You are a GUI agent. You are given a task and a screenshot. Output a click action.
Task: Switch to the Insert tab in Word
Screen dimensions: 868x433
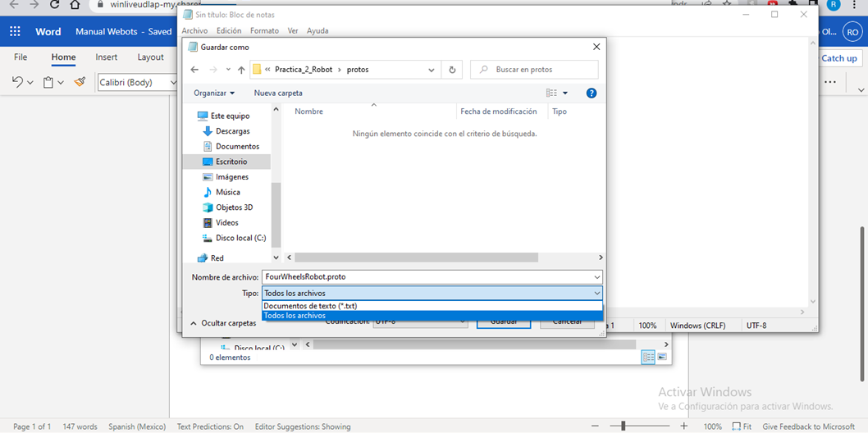click(107, 57)
